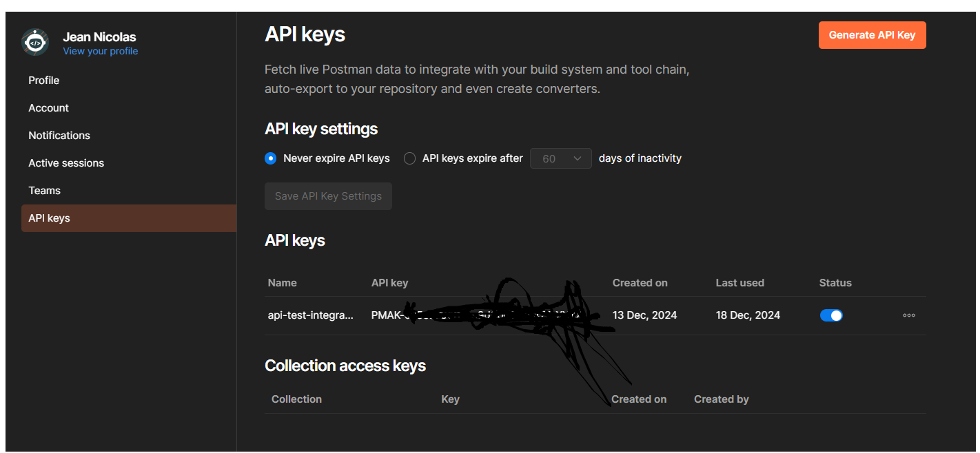Click the API key column header
This screenshot has width=980, height=453.
pyautogui.click(x=390, y=283)
